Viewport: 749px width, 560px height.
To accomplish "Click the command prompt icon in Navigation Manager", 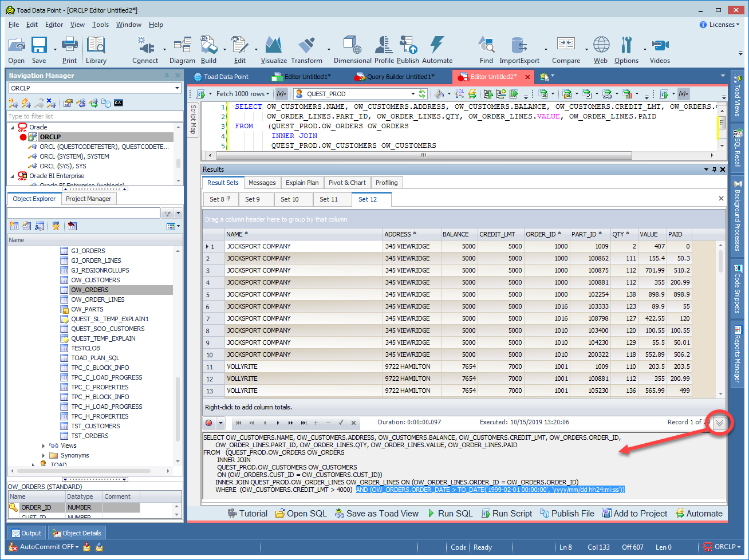I will pyautogui.click(x=119, y=103).
